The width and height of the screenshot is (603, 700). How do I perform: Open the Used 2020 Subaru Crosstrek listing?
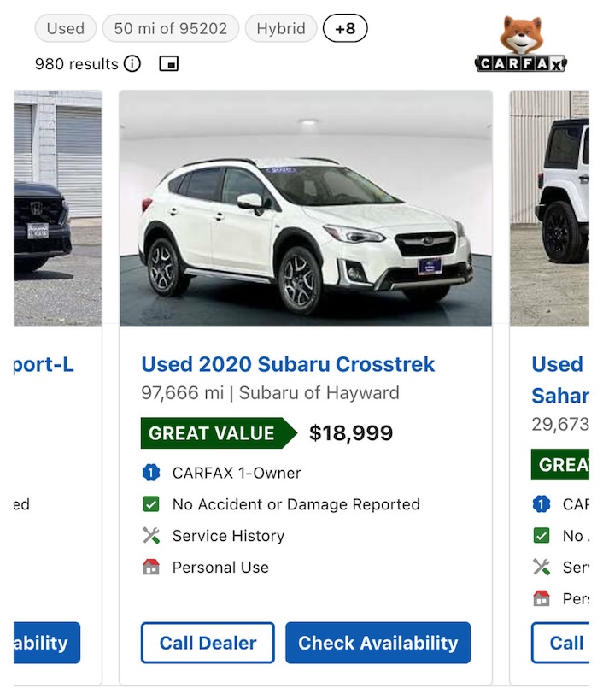pos(290,363)
